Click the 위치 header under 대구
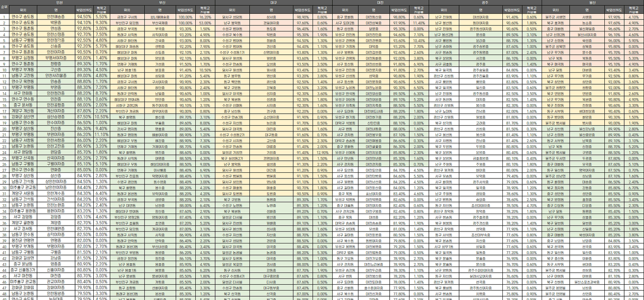The width and height of the screenshot is (644, 300). (x=232, y=10)
